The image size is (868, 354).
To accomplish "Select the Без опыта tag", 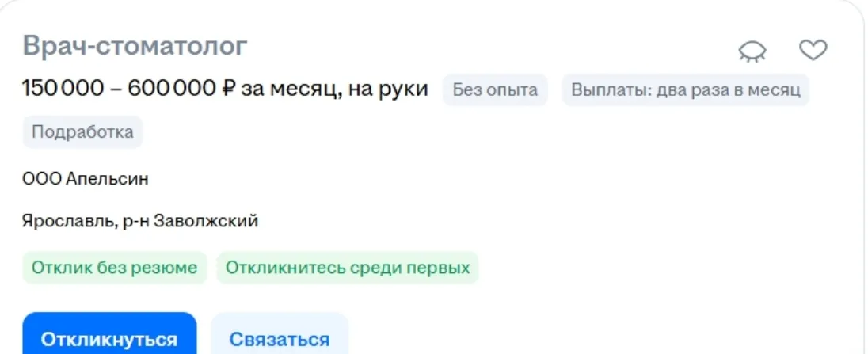I will coord(495,89).
